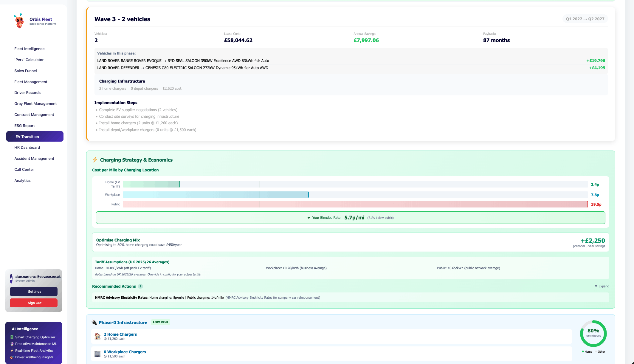Open the ESG Report page
This screenshot has height=364, width=634.
tap(24, 126)
